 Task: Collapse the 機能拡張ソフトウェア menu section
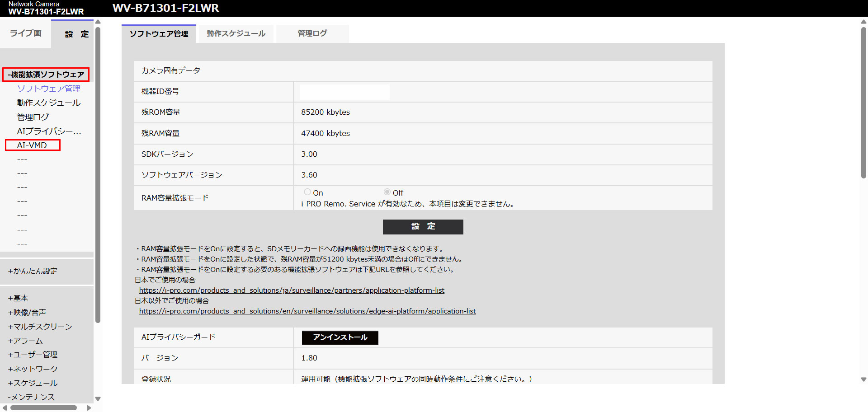pyautogui.click(x=46, y=75)
